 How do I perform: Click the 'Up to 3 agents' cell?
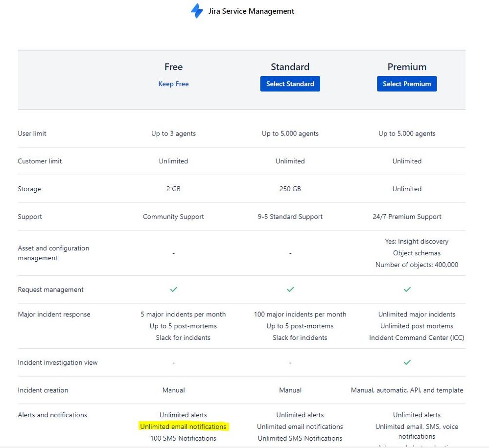(x=173, y=134)
